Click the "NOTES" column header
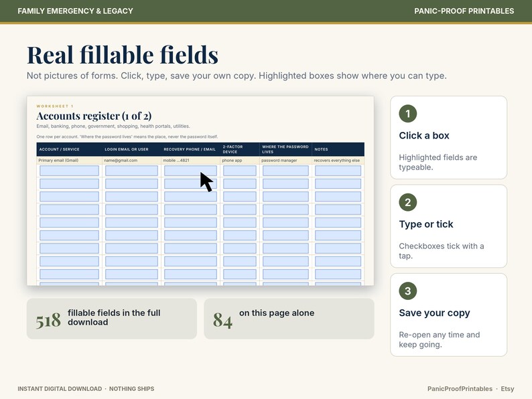Screen dimensions: 532x399 click(321, 149)
